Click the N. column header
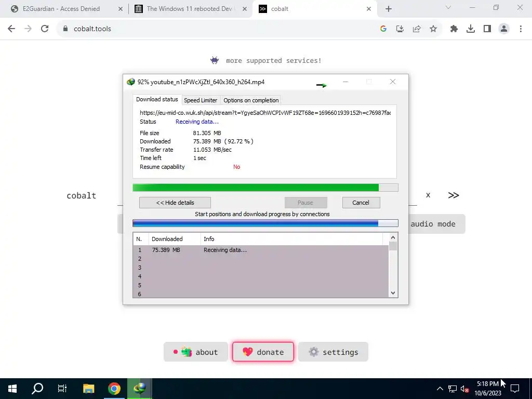 click(x=141, y=239)
